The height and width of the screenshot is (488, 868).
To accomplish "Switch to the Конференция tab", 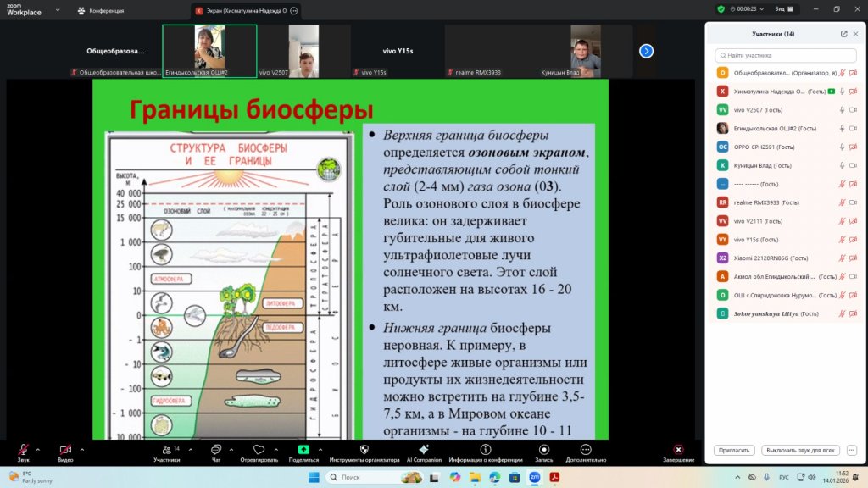I will [x=101, y=10].
